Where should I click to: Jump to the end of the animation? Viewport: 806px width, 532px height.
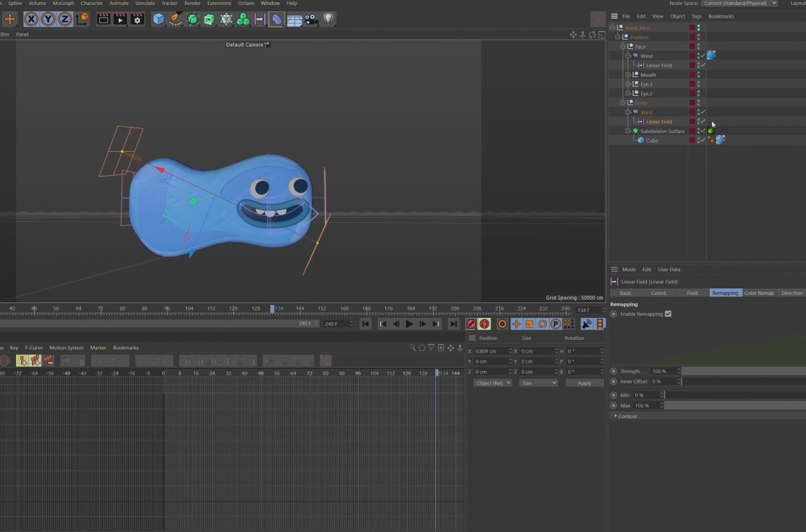pyautogui.click(x=453, y=324)
